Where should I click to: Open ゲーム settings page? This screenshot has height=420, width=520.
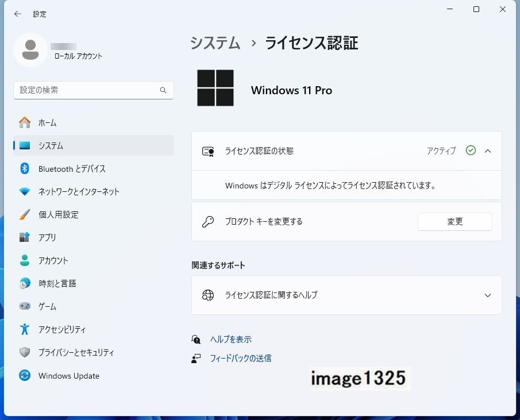pos(94,306)
